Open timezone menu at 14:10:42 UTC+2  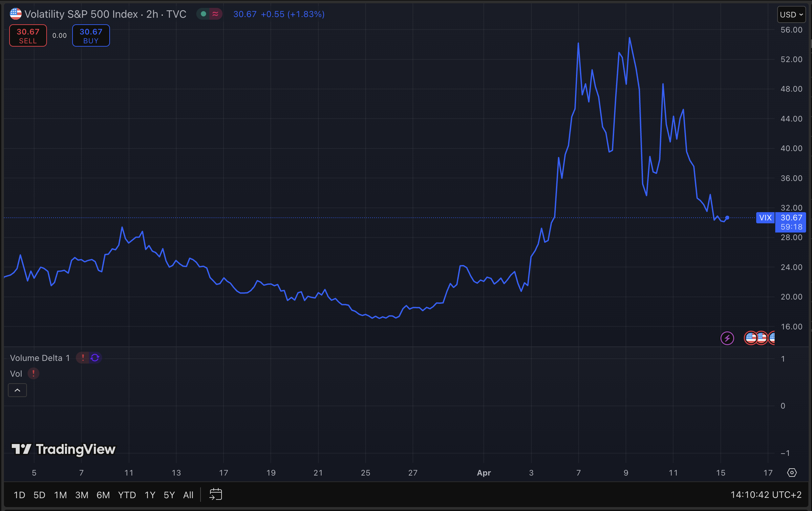(766, 495)
